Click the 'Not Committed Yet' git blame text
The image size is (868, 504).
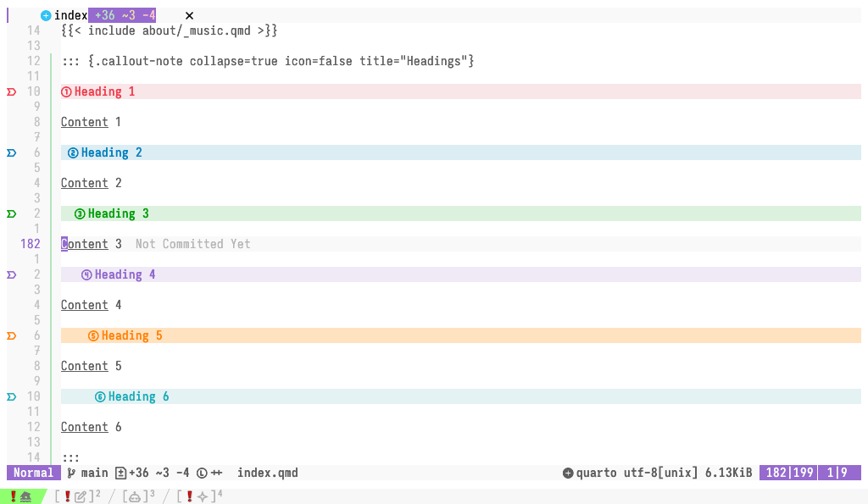(192, 244)
